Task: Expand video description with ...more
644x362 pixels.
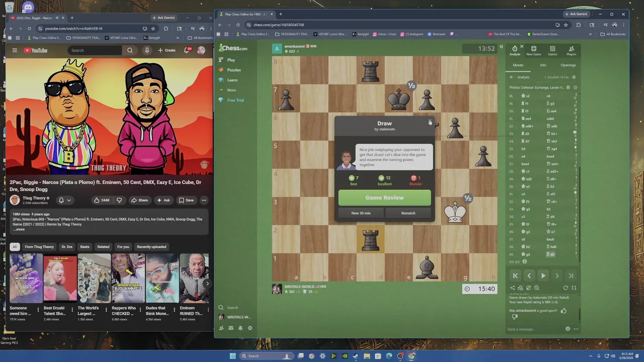Action: click(19, 229)
